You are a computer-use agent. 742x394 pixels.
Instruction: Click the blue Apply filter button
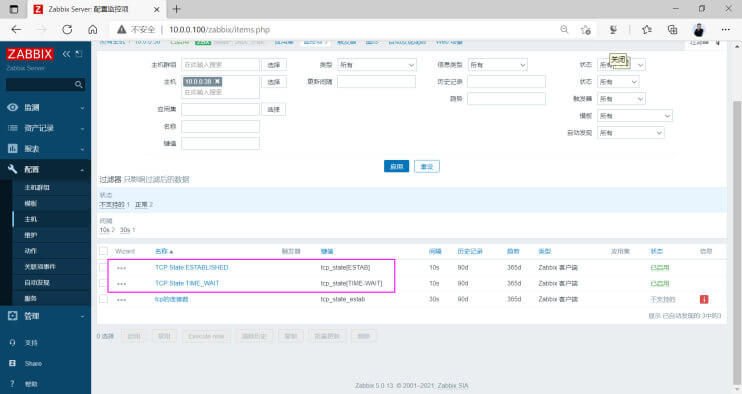[396, 166]
